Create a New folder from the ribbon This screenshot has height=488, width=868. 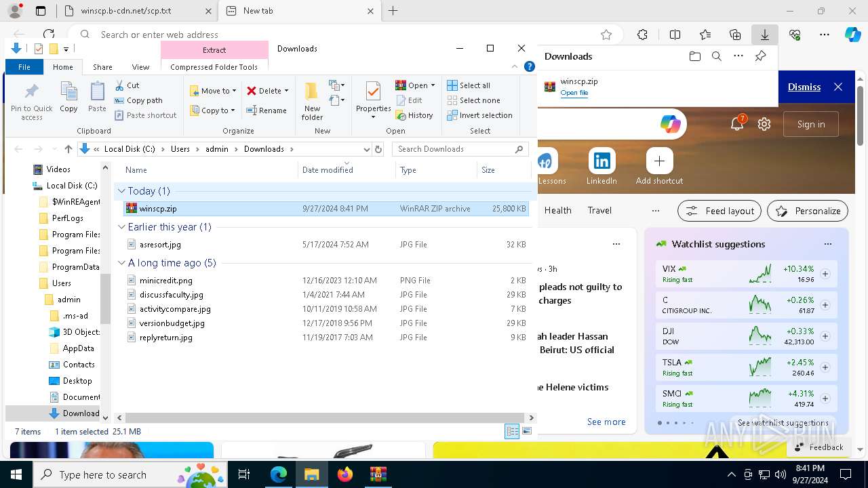(312, 100)
